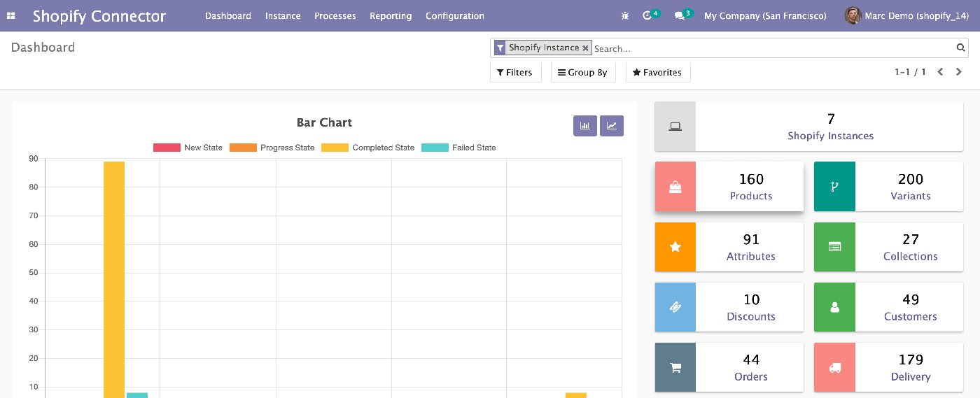The width and height of the screenshot is (980, 398).
Task: Click the branch Variants icon
Action: click(834, 187)
